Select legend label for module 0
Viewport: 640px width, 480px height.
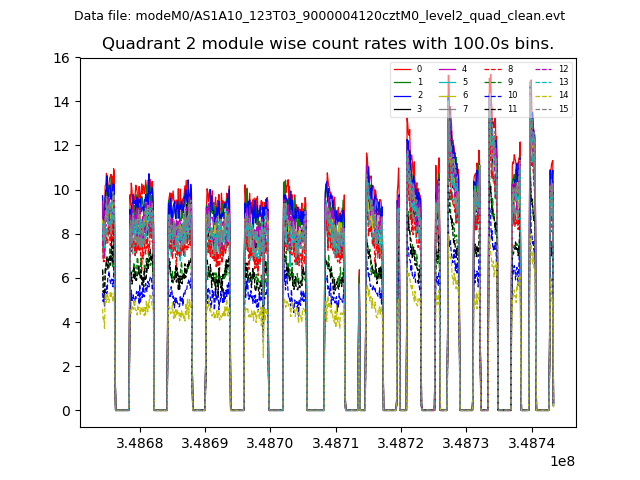[x=419, y=69]
